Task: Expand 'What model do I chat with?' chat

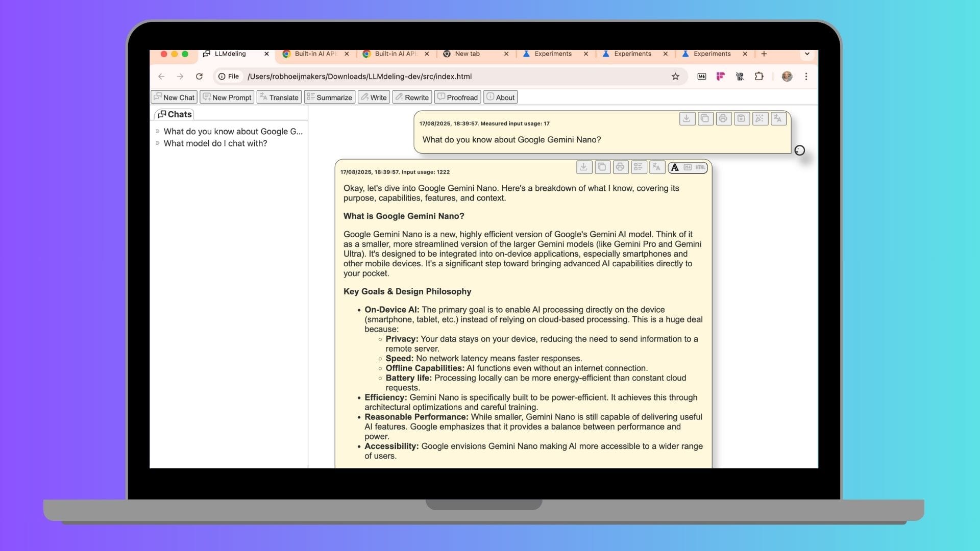Action: point(158,143)
